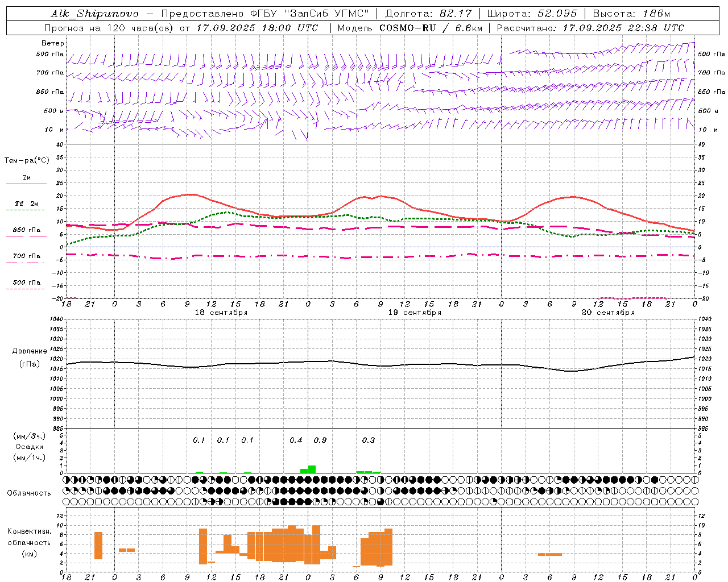Select the Облачность cloud cover label
Viewport: 728px width, 582px height.
pyautogui.click(x=29, y=493)
